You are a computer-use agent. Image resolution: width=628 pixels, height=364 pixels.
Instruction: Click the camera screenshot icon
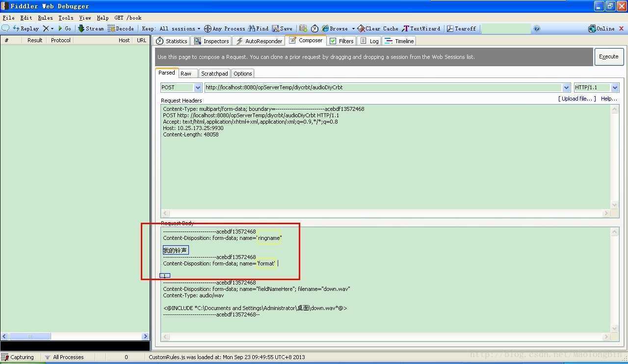coord(303,28)
